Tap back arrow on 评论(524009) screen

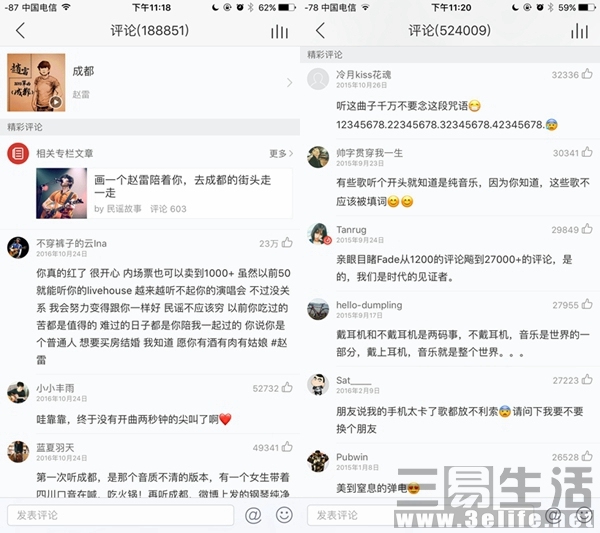point(320,30)
